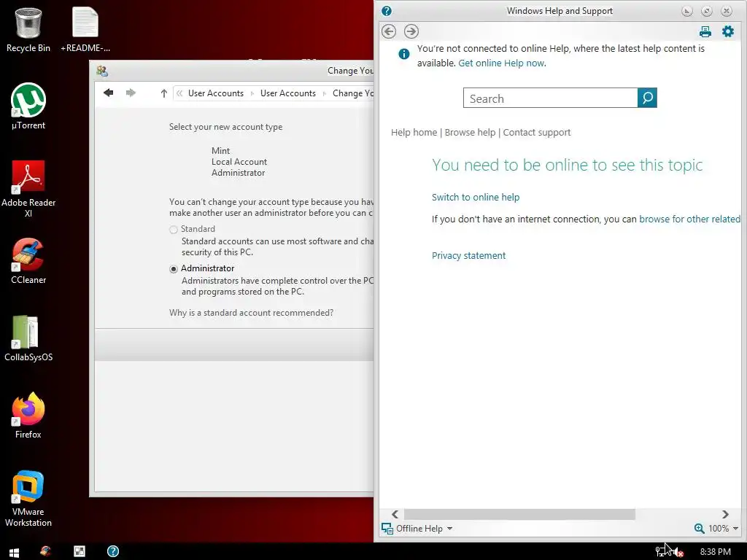
Task: Open Help settings gear
Action: click(728, 31)
